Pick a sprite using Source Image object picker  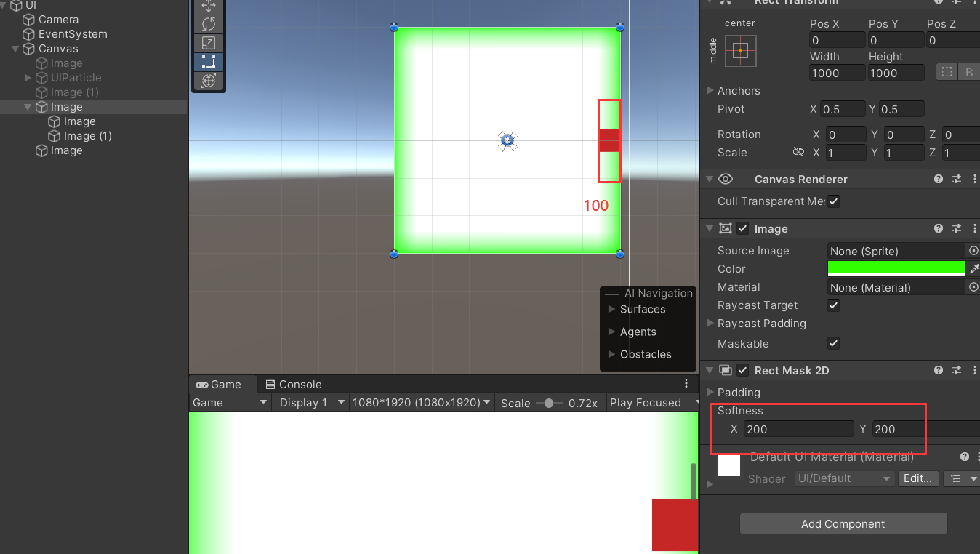[x=973, y=251]
